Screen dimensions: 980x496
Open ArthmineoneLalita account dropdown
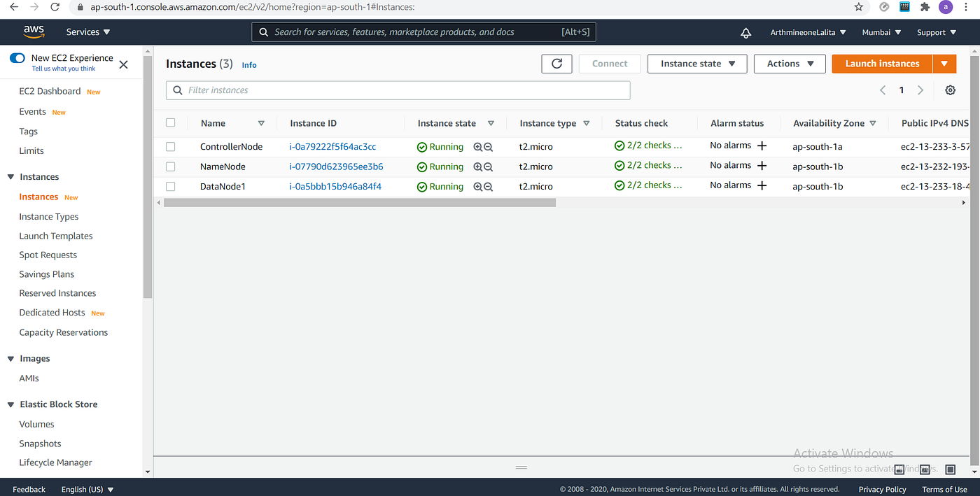(808, 33)
